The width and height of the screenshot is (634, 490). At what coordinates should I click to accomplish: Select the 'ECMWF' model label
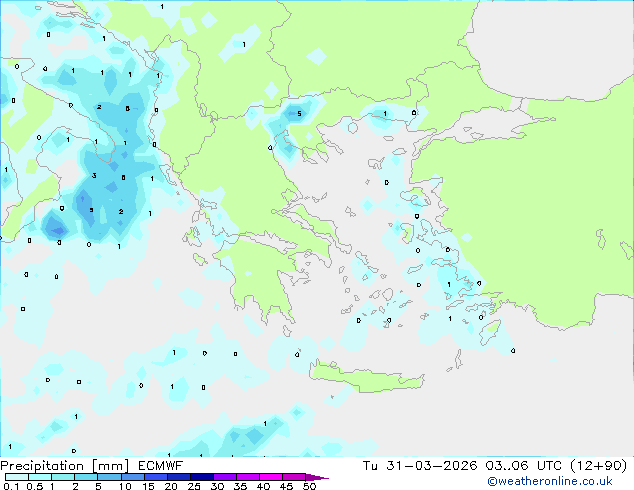tap(161, 466)
